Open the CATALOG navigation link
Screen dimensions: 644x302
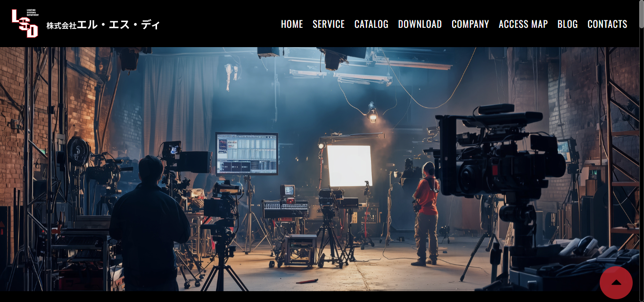372,24
